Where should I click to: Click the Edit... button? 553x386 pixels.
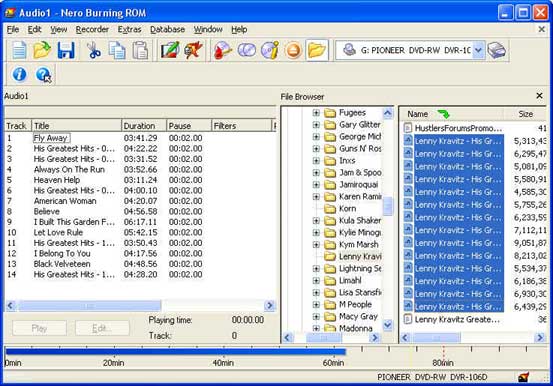(x=102, y=328)
